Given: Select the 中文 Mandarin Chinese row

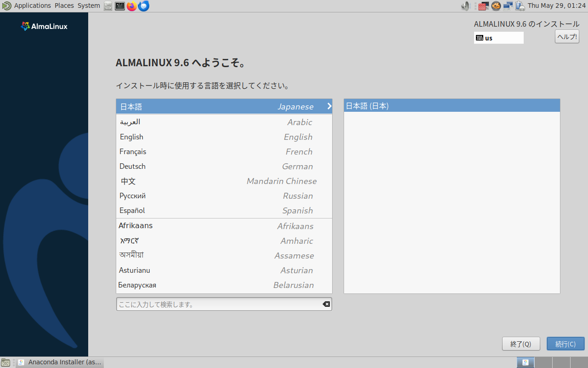Looking at the screenshot, I should point(224,181).
